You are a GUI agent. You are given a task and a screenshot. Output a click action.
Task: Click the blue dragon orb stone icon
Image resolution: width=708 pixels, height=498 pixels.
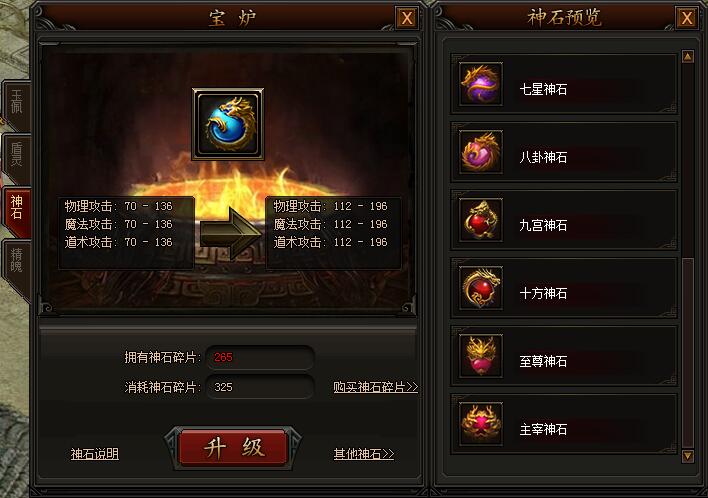[228, 124]
